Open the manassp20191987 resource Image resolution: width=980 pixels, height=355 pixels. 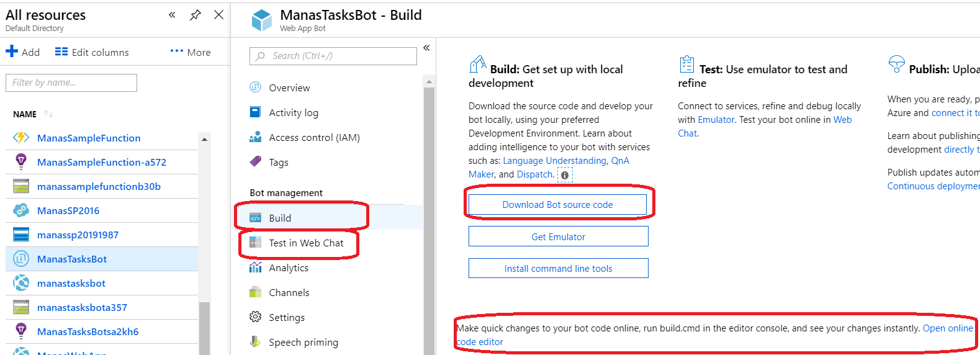point(78,235)
